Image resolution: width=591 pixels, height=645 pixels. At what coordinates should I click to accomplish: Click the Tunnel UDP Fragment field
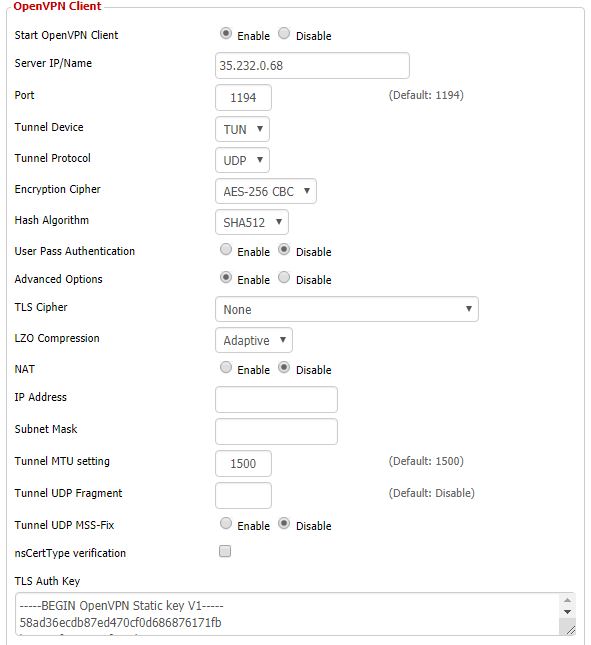(x=243, y=495)
